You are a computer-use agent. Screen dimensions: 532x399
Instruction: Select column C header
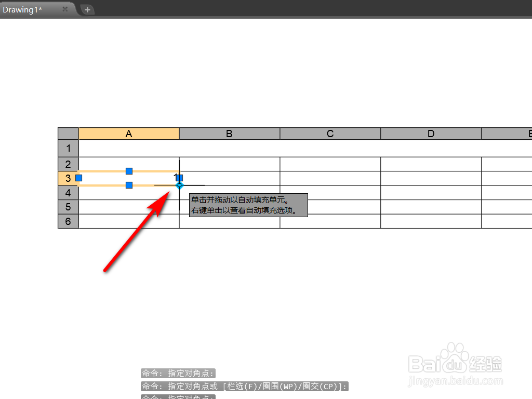330,134
